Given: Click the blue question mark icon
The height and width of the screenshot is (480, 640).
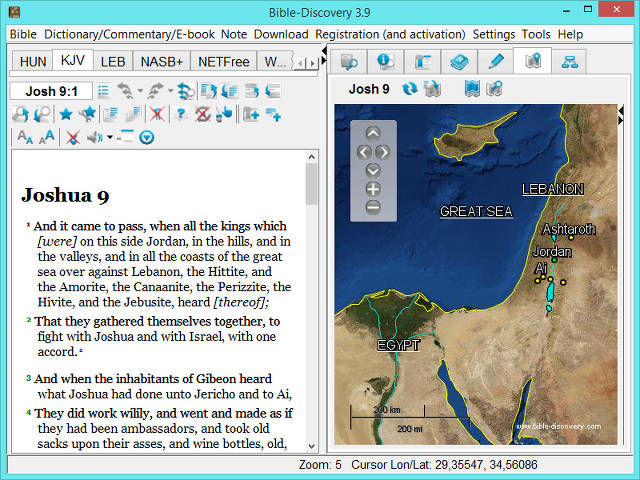Looking at the screenshot, I should click(x=181, y=114).
